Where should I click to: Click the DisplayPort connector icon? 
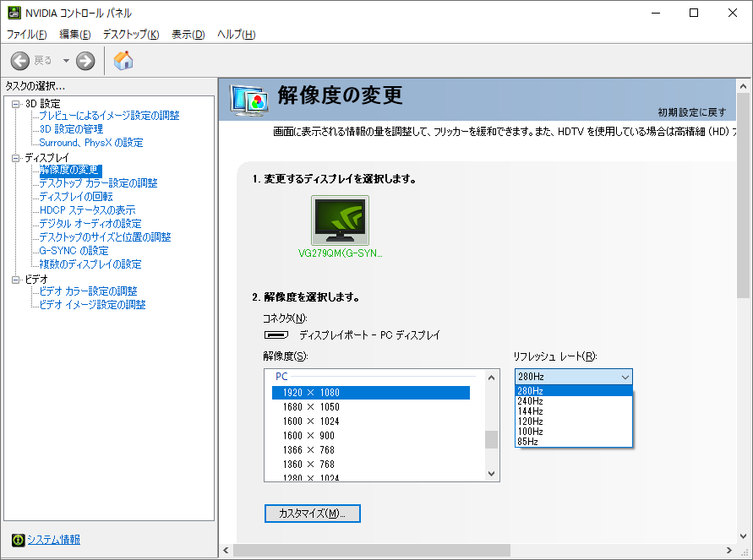click(276, 335)
